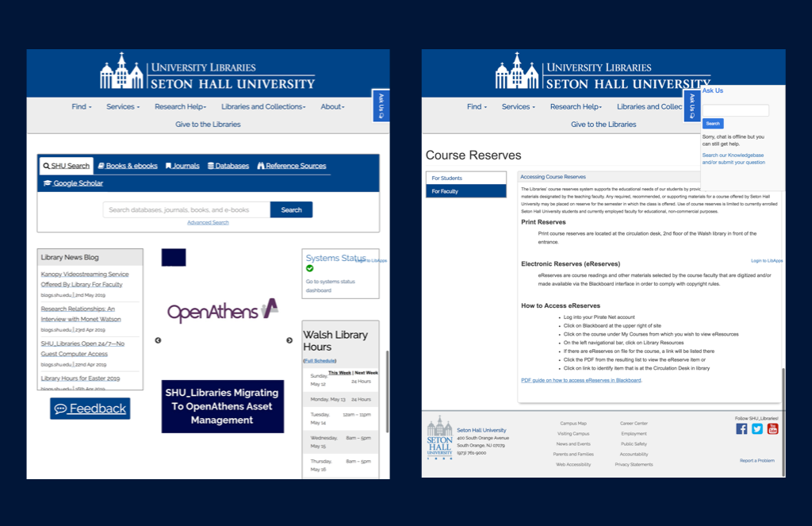Open Search our Knowledgebase link
This screenshot has width=812, height=526.
point(733,159)
